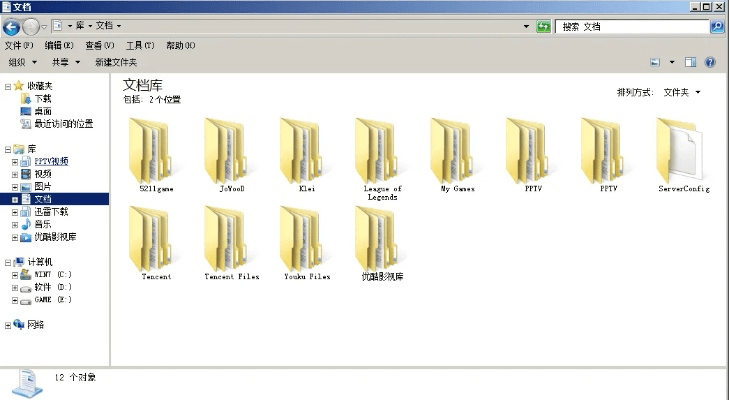Open the League of Legends folder
Image resolution: width=729 pixels, height=400 pixels.
coord(382,150)
